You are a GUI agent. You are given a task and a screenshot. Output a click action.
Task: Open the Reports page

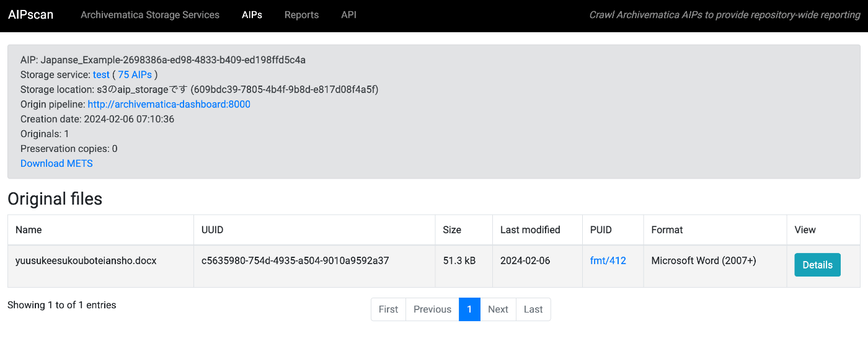point(301,15)
